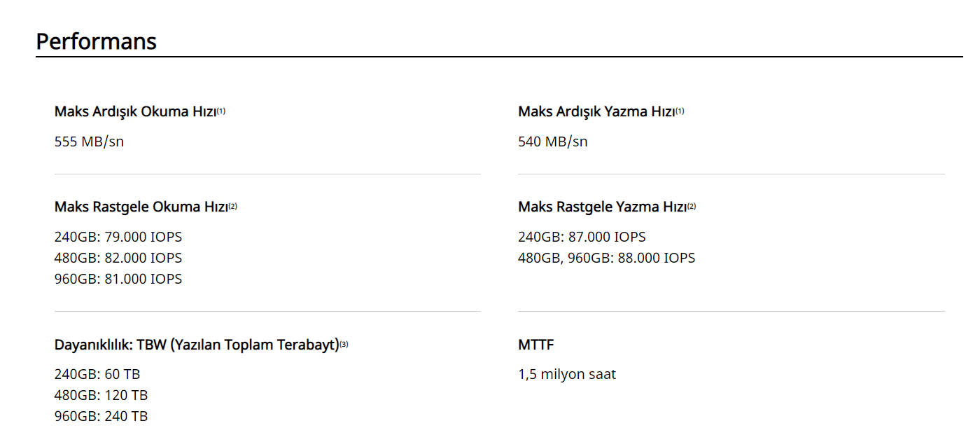Click footnote (3) after the TBW heading

344,344
